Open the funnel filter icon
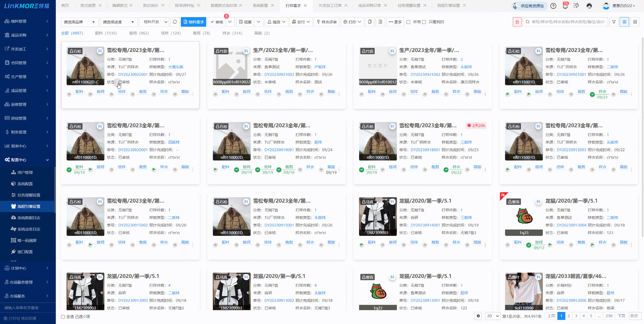This screenshot has width=644, height=324. pos(614,22)
